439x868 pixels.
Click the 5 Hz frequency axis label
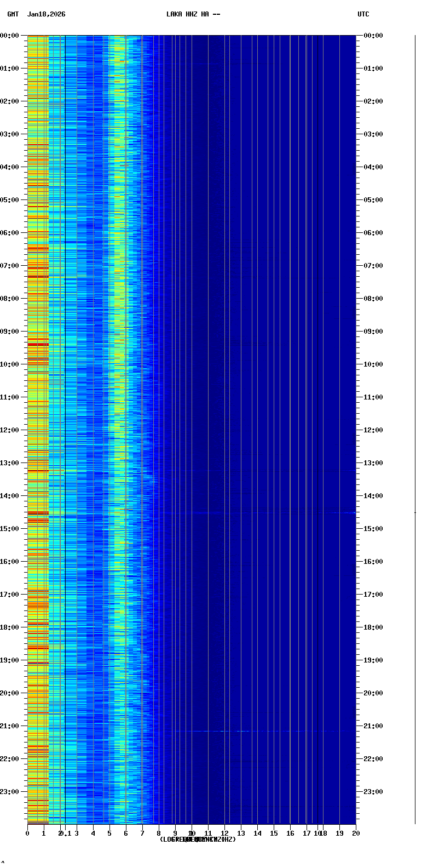coord(109,833)
